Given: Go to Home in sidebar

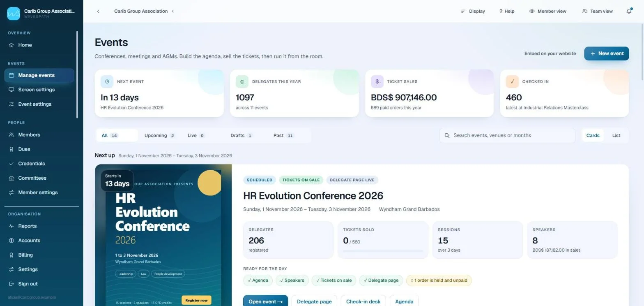Looking at the screenshot, I should point(39,45).
